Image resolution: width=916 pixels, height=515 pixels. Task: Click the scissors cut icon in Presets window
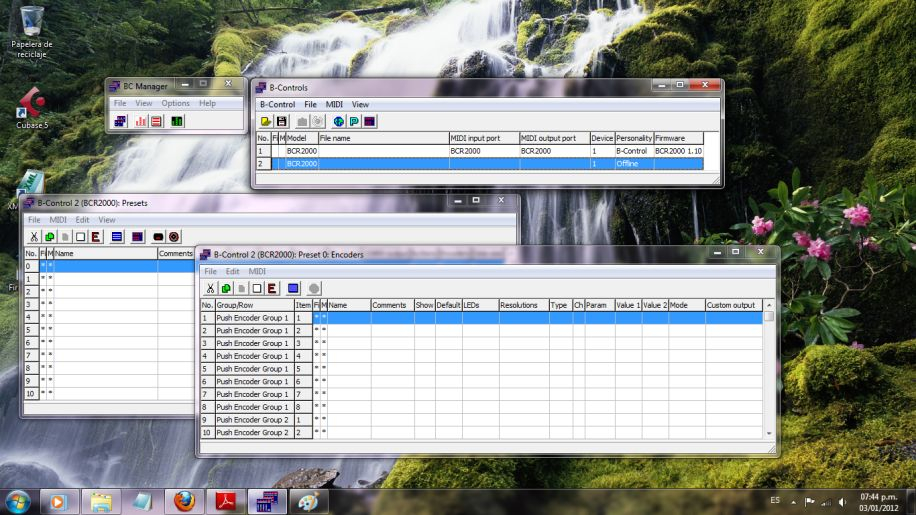(34, 237)
